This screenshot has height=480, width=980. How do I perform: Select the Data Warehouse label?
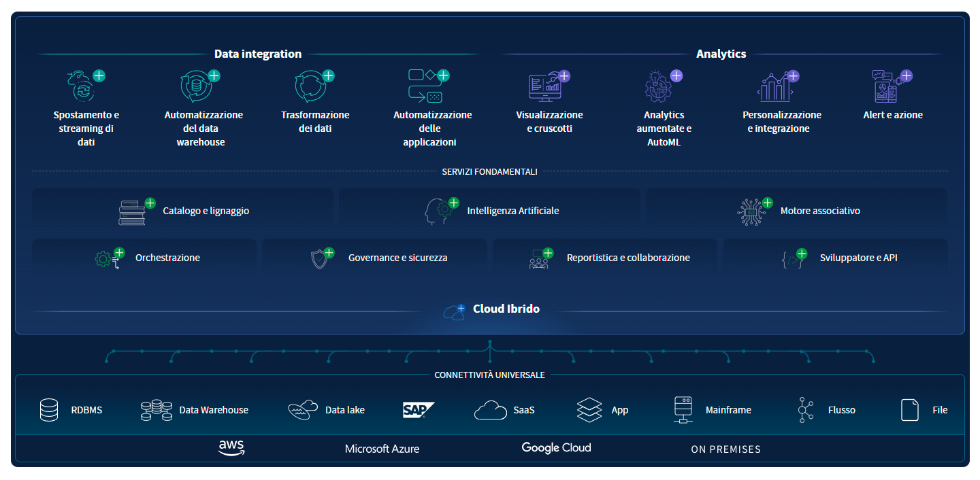[x=214, y=410]
